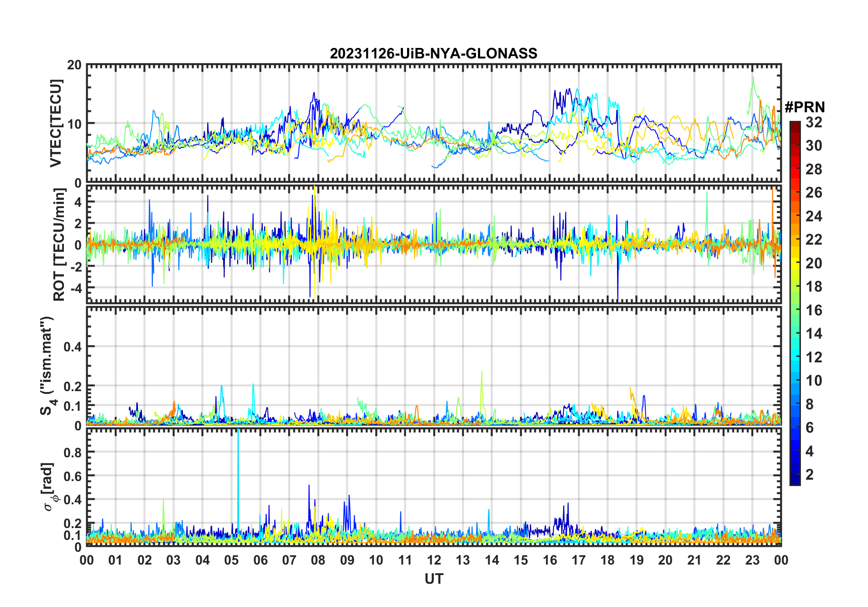Click the plot title 20231126-UiB-NYA-GLONASS

pos(434,53)
